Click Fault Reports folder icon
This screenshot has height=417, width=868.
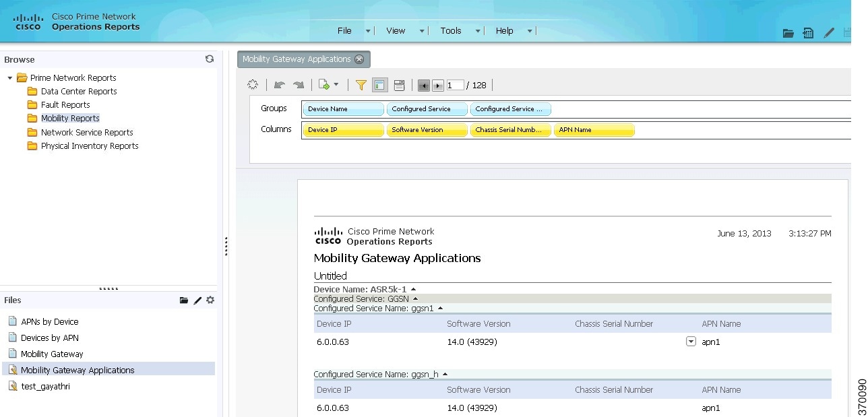(x=32, y=105)
